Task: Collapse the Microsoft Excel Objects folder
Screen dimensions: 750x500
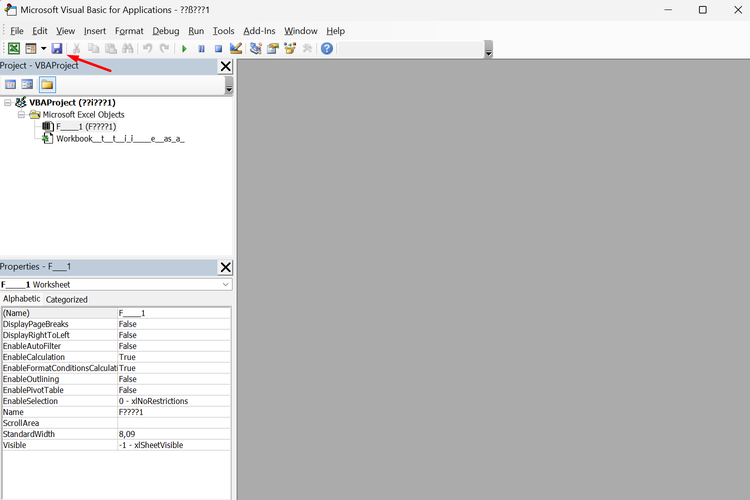Action: [21, 115]
